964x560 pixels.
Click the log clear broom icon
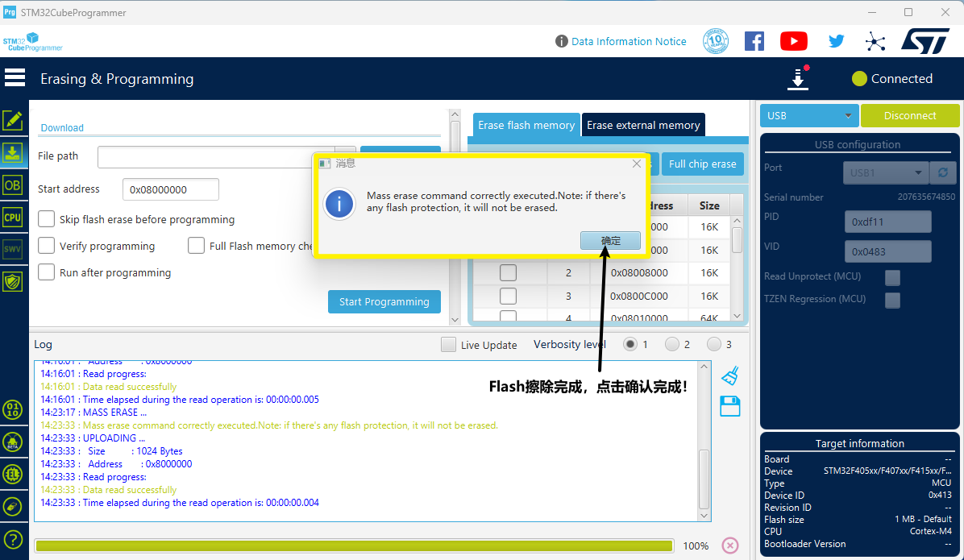[x=730, y=375]
